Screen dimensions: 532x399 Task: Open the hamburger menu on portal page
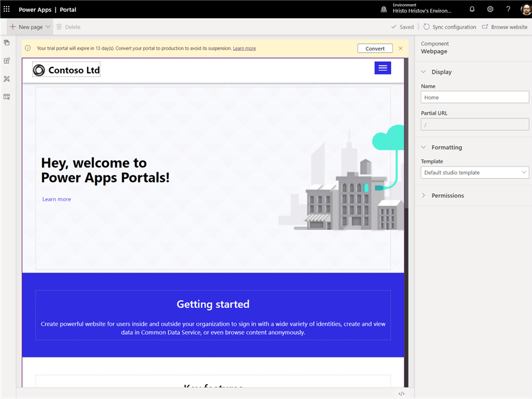tap(383, 68)
